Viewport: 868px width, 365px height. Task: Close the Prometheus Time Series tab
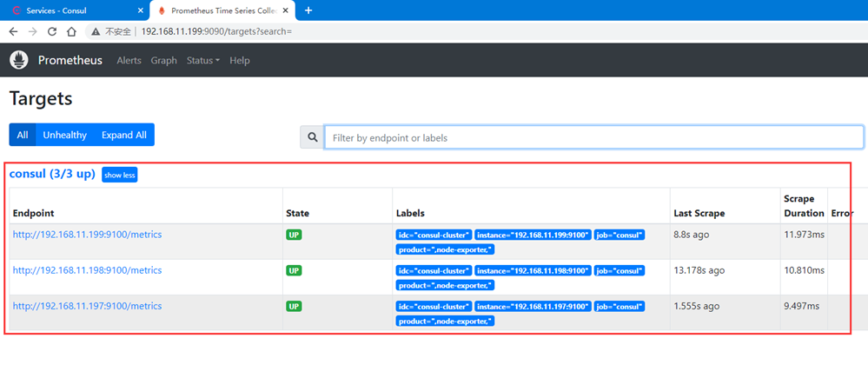(x=285, y=10)
